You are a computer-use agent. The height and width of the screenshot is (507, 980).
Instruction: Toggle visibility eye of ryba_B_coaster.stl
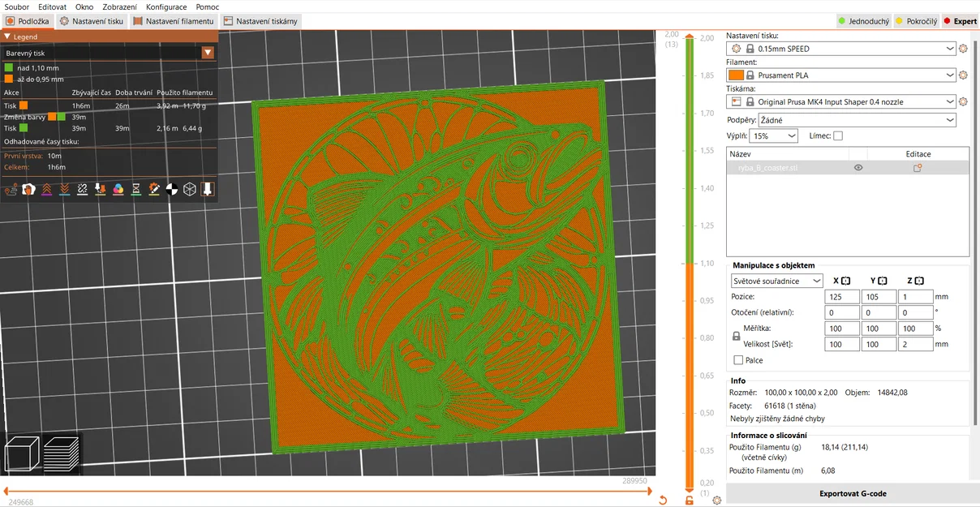(x=858, y=168)
